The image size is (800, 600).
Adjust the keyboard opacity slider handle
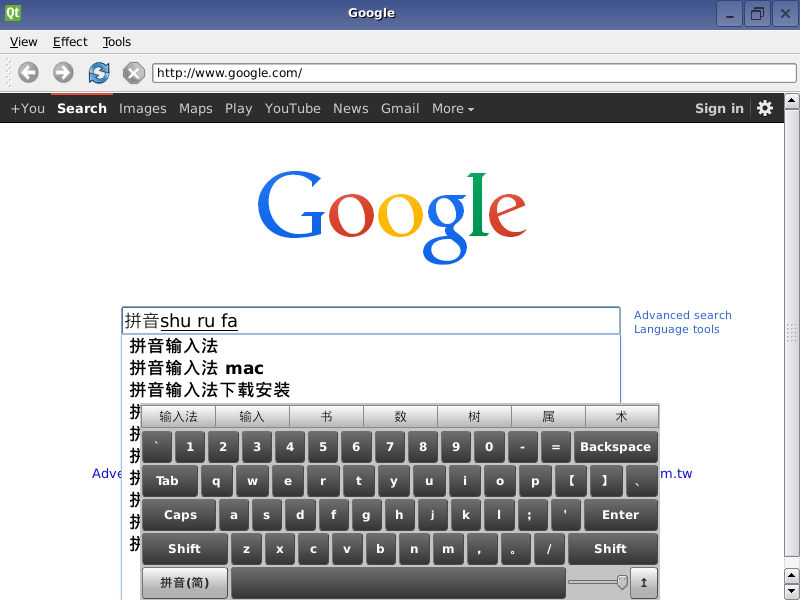click(x=622, y=582)
